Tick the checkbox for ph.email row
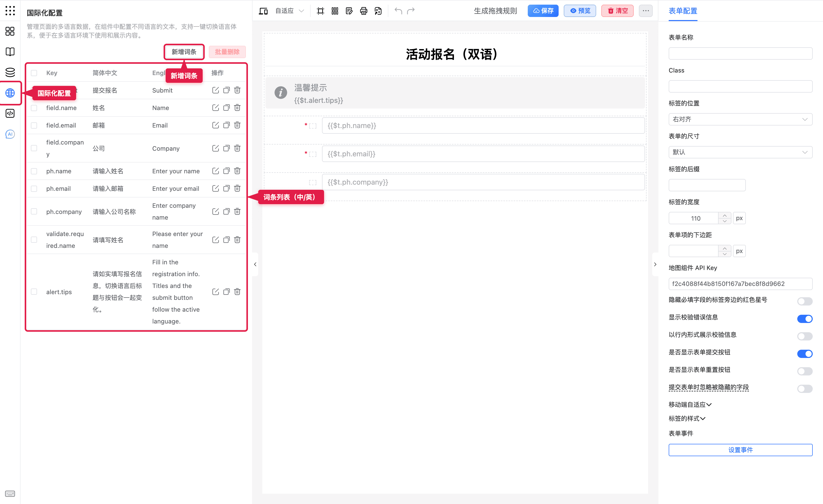 34,189
